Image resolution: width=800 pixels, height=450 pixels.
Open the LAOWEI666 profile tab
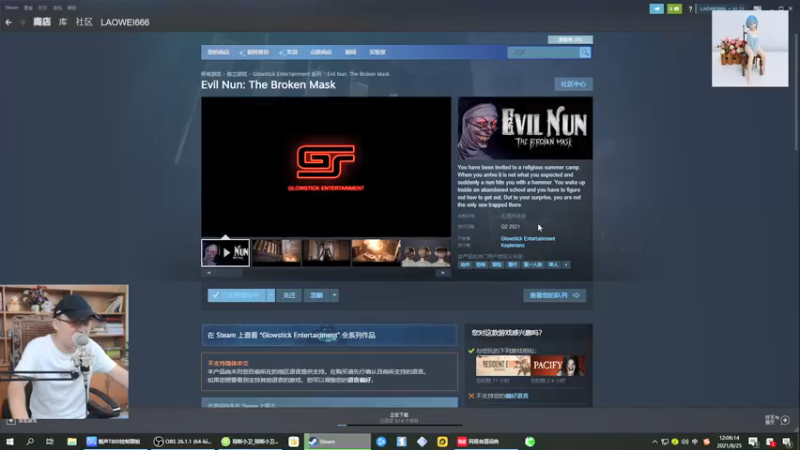click(125, 22)
